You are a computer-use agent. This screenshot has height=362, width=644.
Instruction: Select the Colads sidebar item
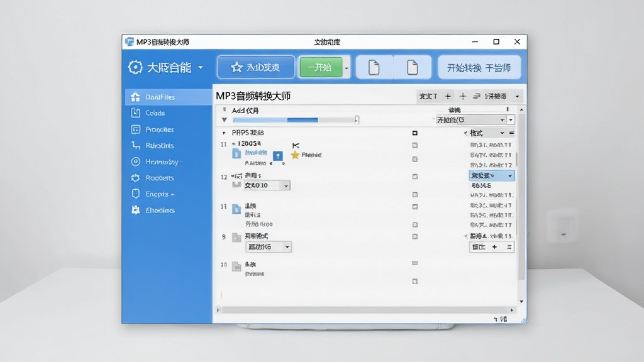[x=169, y=113]
